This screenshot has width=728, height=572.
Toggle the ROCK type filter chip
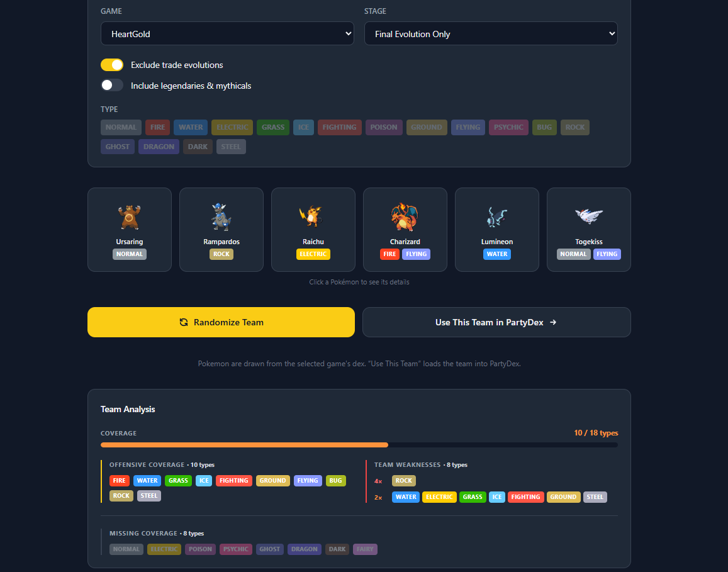[x=574, y=127]
